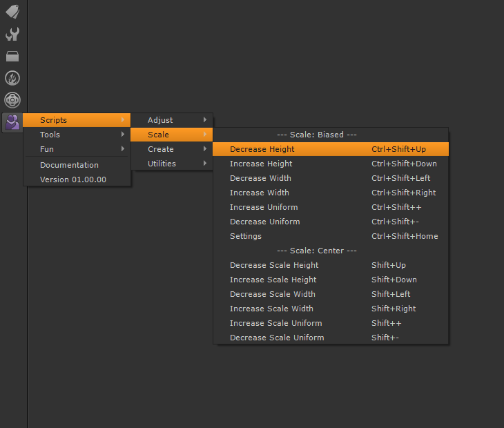Select Increase Scale Uniform entry
504x428 pixels.
coord(331,322)
